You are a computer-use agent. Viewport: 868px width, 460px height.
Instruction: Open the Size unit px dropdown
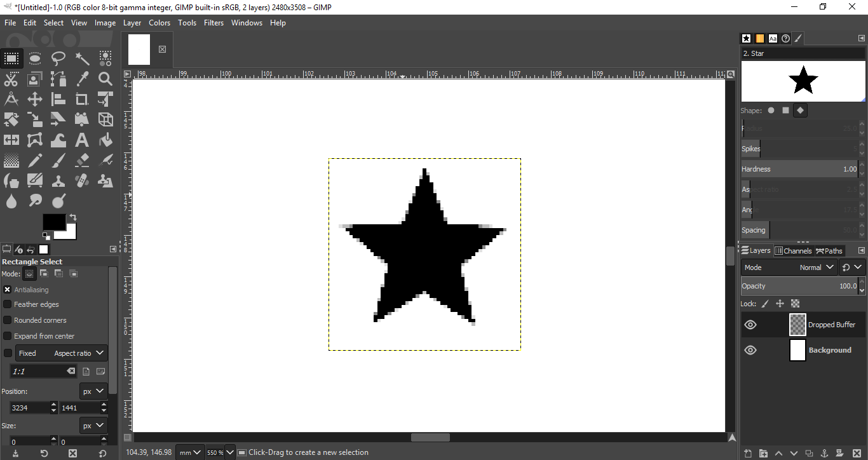point(93,425)
